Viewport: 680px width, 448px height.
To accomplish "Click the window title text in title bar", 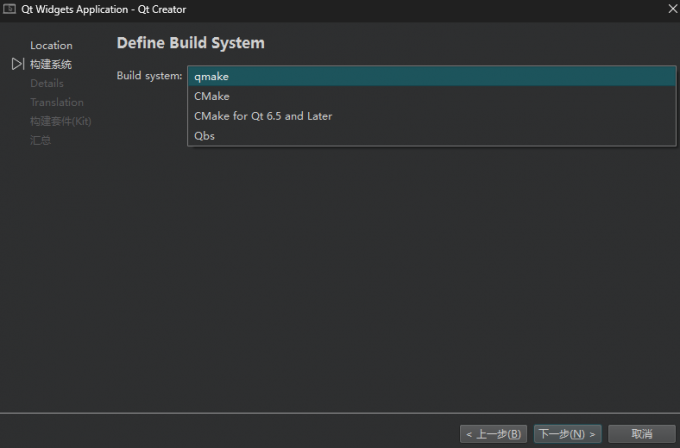I will click(x=104, y=9).
